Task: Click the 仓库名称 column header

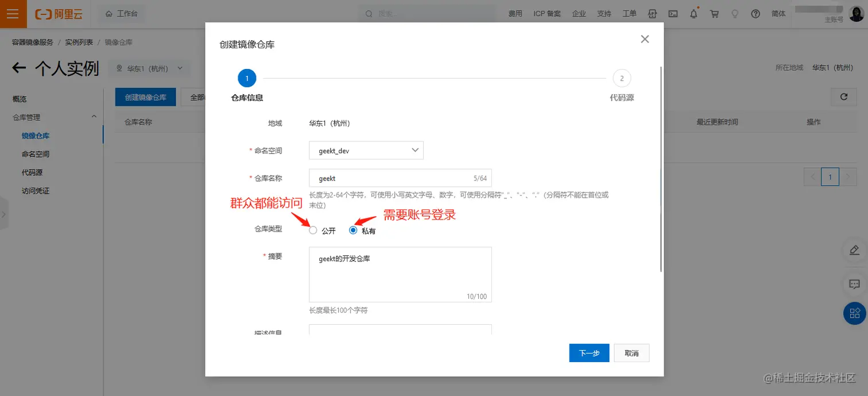Action: click(138, 122)
